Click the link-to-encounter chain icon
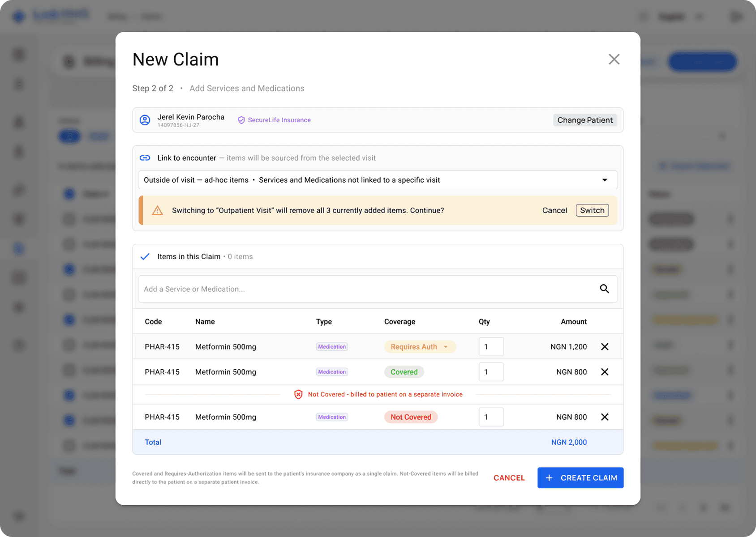756x537 pixels. coord(145,158)
